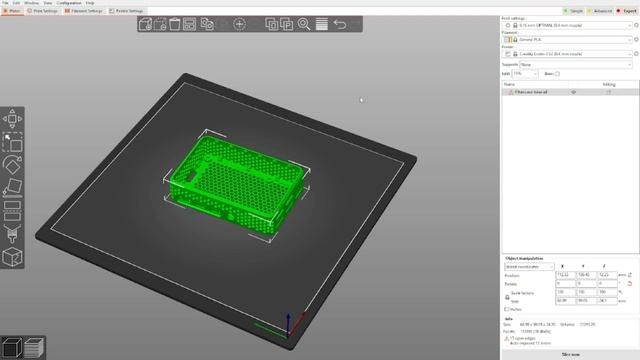Screen dimensions: 640x360
Task: Switch to 3D editor view cube
Action: click(12, 348)
